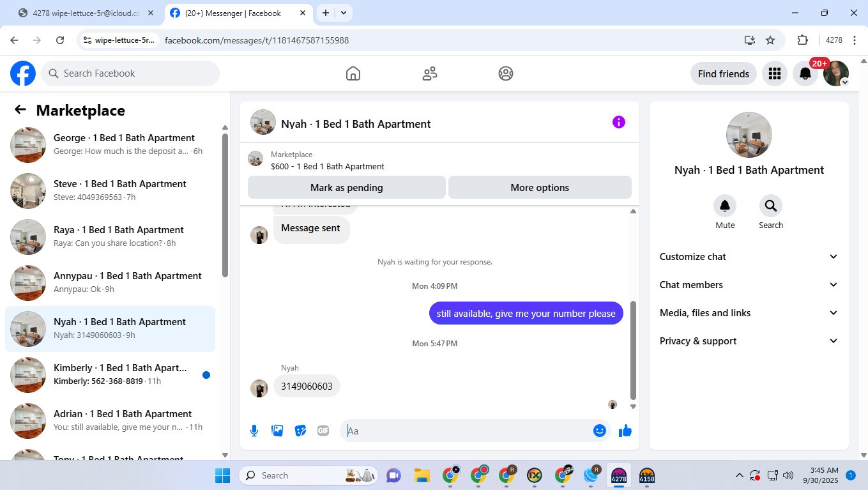The width and height of the screenshot is (868, 490).
Task: Switch to the 4278 wipe-lettuce iCloud tab
Action: point(86,13)
